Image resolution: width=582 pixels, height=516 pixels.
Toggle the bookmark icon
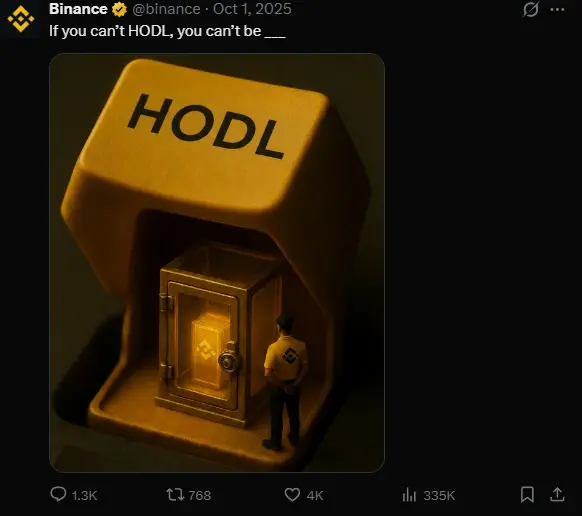pyautogui.click(x=527, y=494)
